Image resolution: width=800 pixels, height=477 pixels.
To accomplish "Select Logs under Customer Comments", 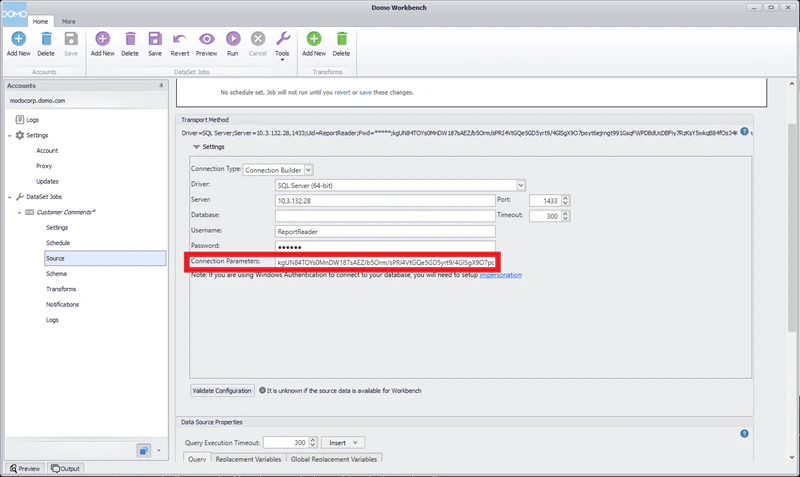I will [52, 320].
